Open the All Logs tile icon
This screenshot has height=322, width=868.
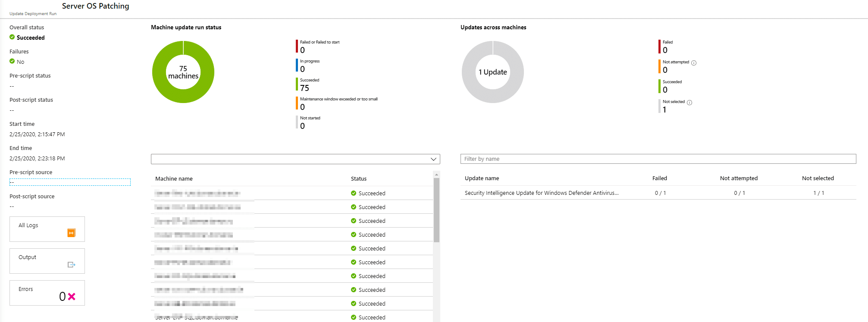[72, 233]
